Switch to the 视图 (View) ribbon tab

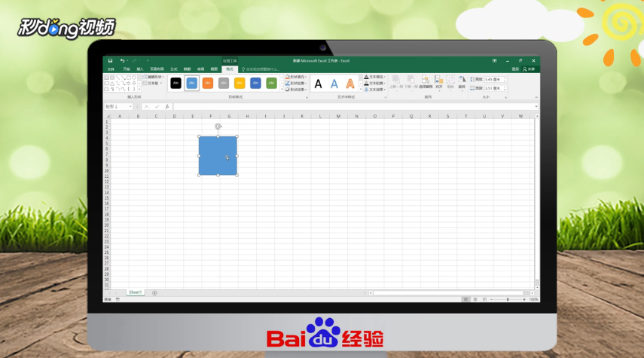[x=214, y=69]
